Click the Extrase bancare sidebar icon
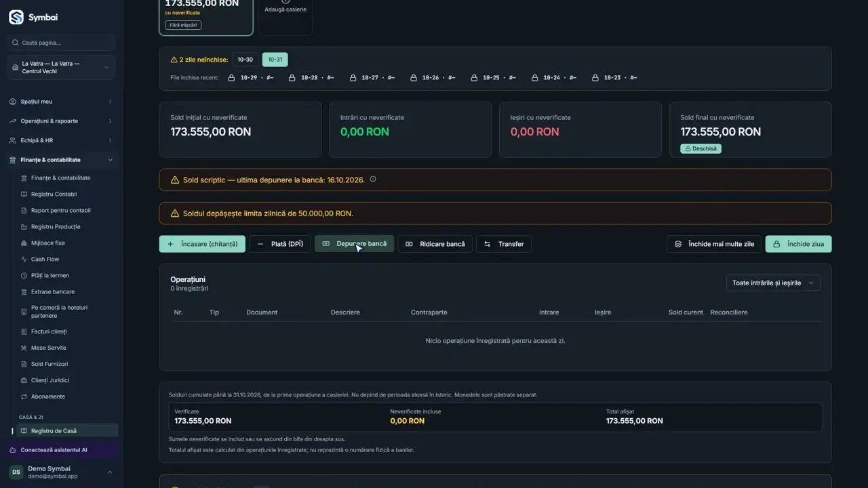Viewport: 868px width, 488px height. point(24,292)
